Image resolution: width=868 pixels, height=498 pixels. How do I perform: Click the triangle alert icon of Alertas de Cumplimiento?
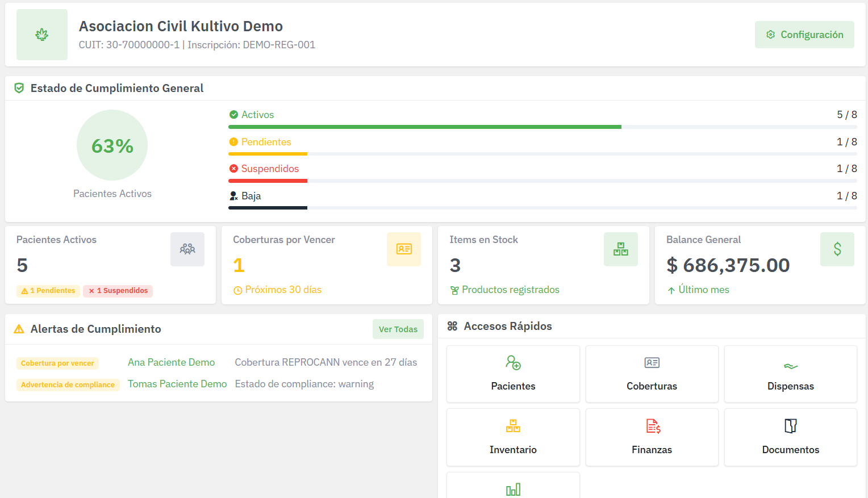(19, 329)
